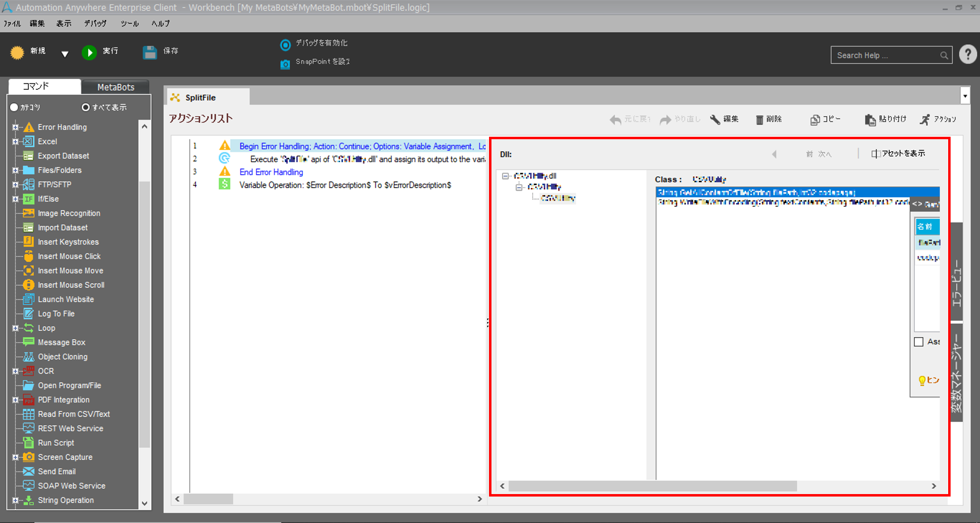The image size is (980, 523).
Task: Open help with the question mark icon
Action: (x=968, y=54)
